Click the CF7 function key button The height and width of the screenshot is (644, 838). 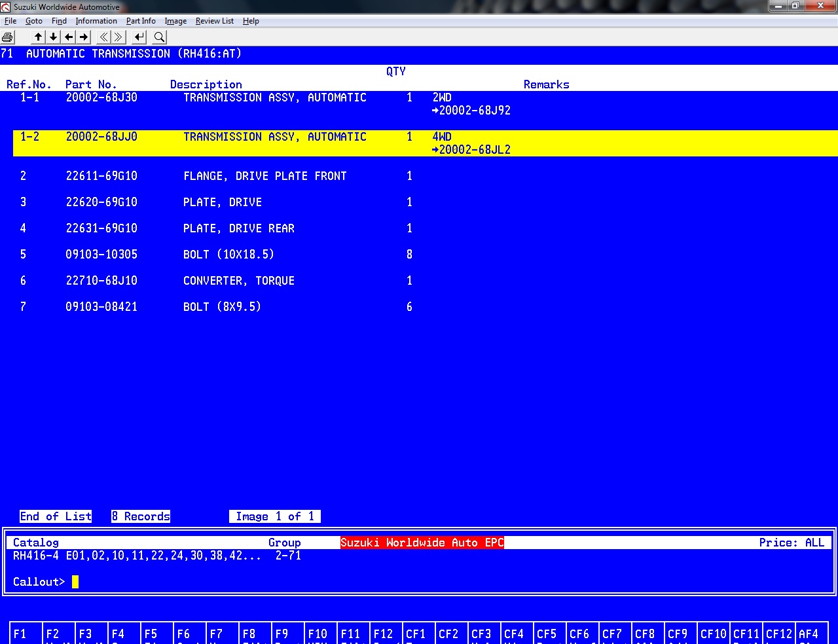615,634
